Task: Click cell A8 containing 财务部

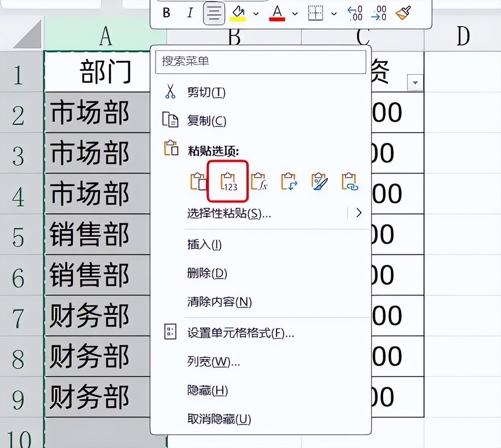Action: tap(98, 357)
